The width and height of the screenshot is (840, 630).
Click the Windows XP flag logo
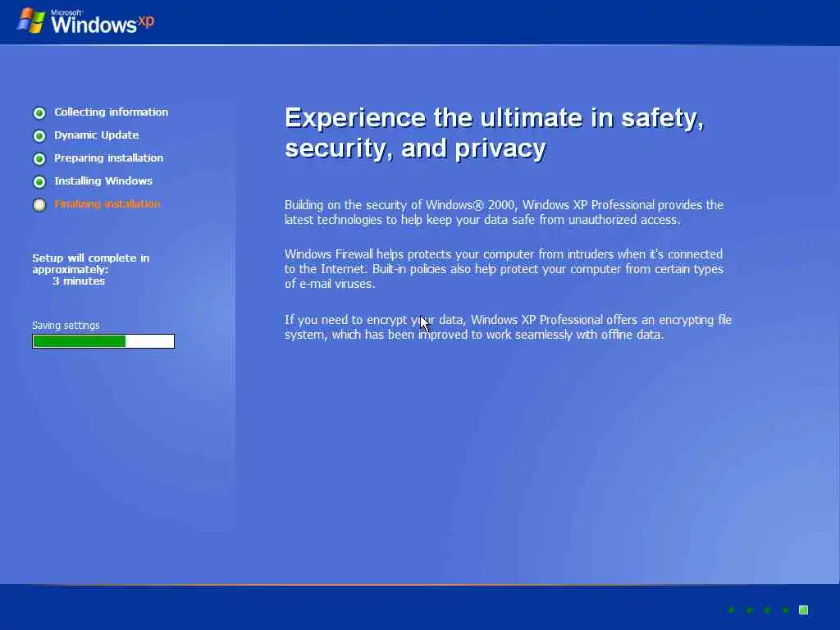31,21
